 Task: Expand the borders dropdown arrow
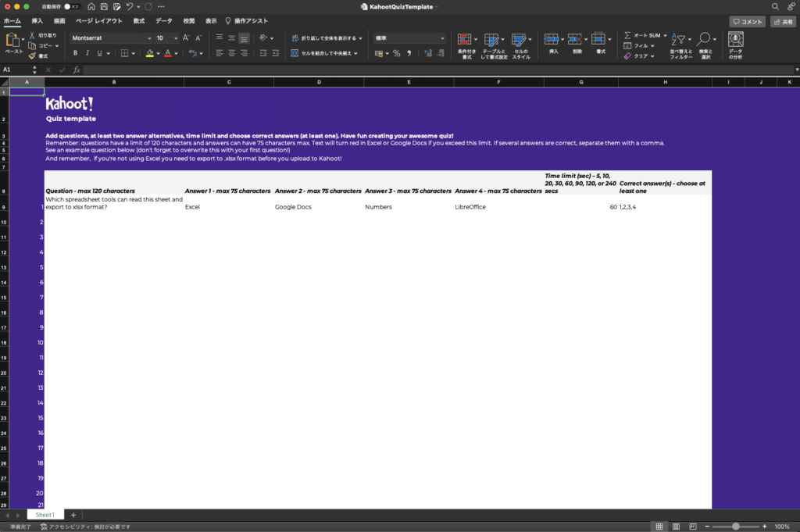pyautogui.click(x=134, y=53)
